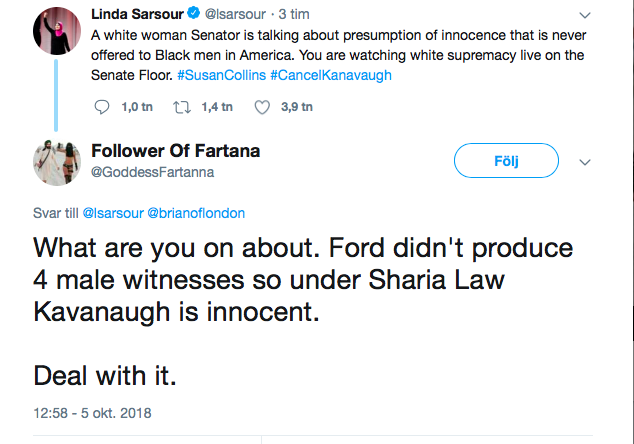Open the #CancelKanavaugh hashtag
This screenshot has width=634, height=444.
click(x=331, y=75)
